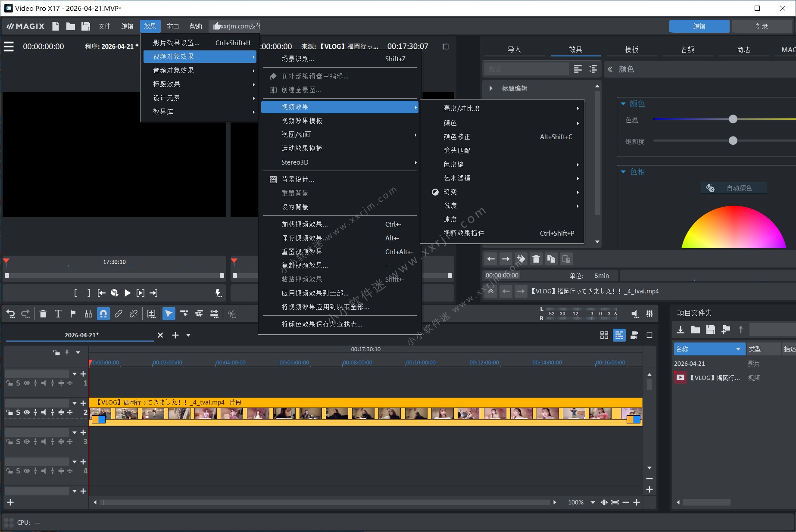The image size is (796, 532).
Task: Click the 自动颜色 button
Action: (x=734, y=188)
